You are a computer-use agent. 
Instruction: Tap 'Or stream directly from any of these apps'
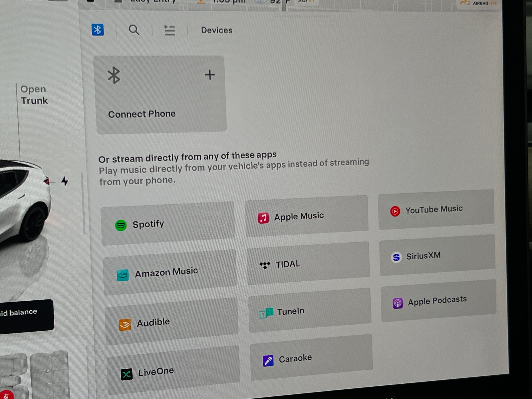(187, 157)
